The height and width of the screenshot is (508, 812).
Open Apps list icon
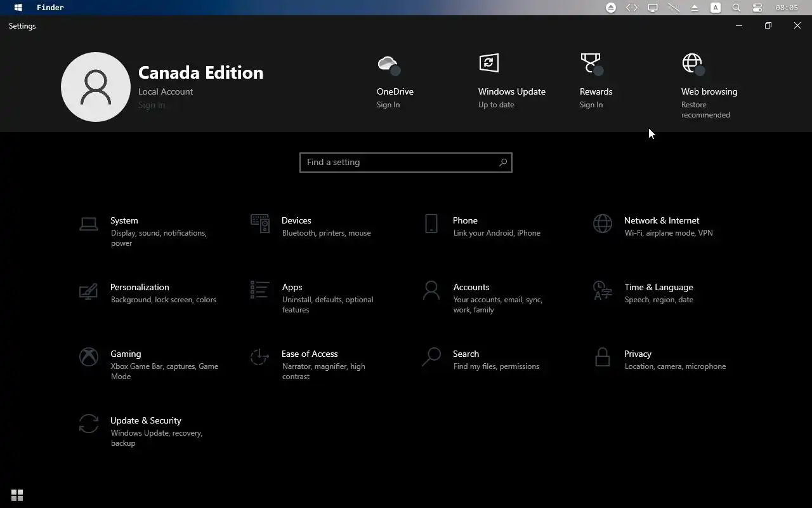[x=259, y=290]
